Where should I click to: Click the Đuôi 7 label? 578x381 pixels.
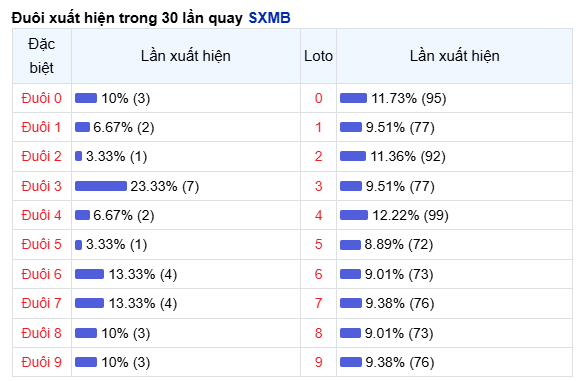coord(41,303)
